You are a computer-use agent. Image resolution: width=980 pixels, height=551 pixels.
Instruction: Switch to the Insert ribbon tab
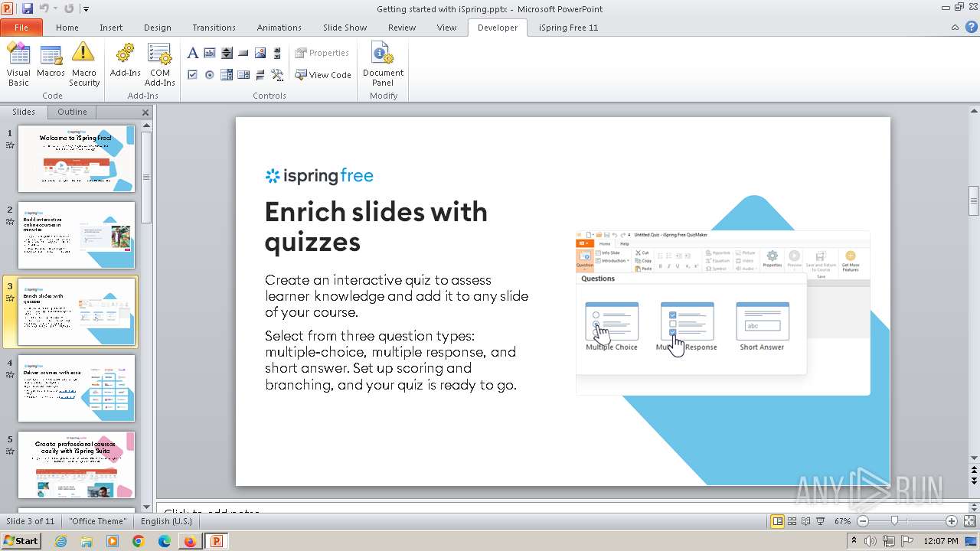coord(111,27)
